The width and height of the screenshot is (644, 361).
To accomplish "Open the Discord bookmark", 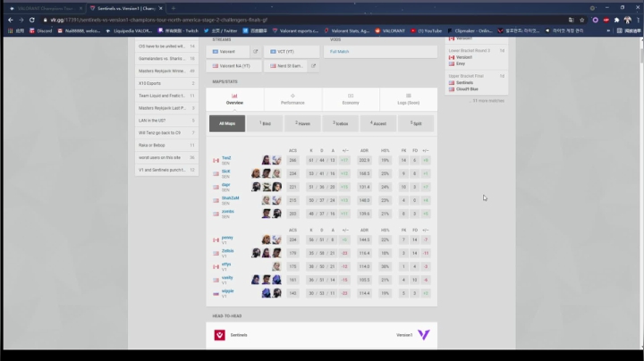I will [x=40, y=30].
